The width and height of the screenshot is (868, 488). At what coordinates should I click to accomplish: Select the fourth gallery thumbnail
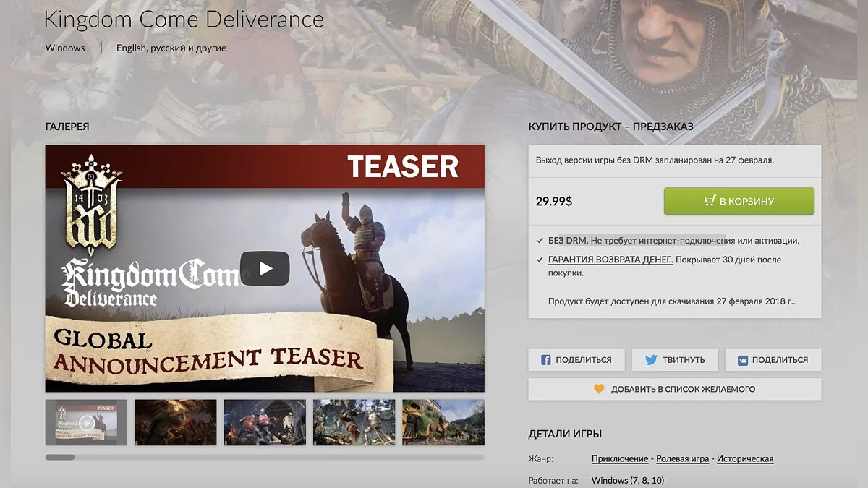354,422
